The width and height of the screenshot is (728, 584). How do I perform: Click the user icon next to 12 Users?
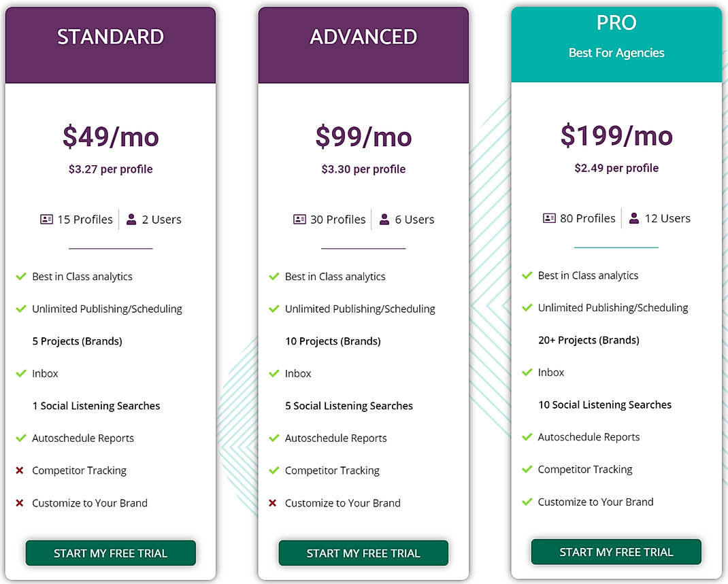[635, 218]
